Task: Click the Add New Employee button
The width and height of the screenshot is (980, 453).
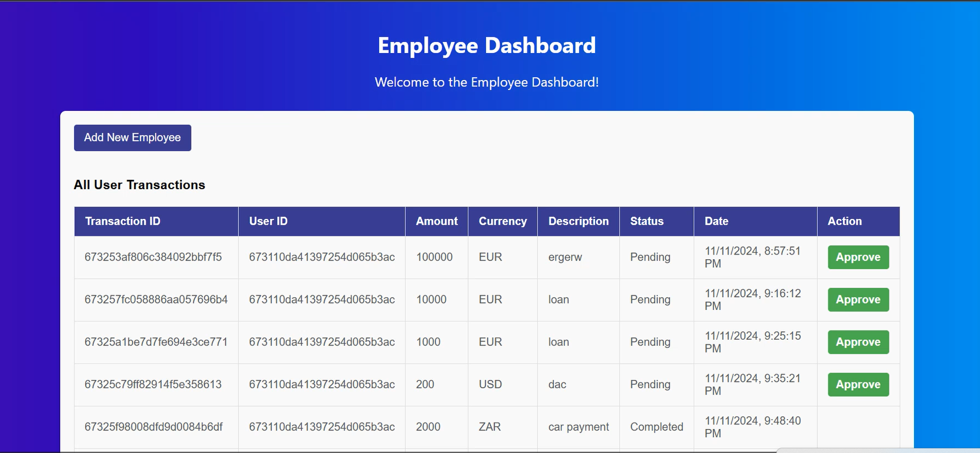Action: tap(132, 138)
